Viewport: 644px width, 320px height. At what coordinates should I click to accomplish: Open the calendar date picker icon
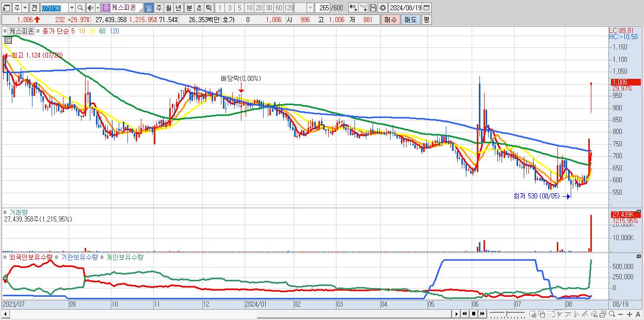[x=427, y=8]
